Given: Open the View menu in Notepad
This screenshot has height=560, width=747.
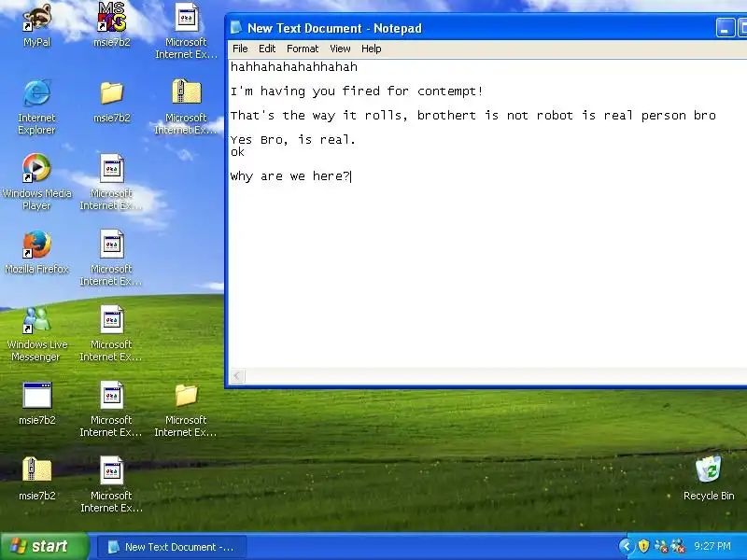Looking at the screenshot, I should [340, 49].
